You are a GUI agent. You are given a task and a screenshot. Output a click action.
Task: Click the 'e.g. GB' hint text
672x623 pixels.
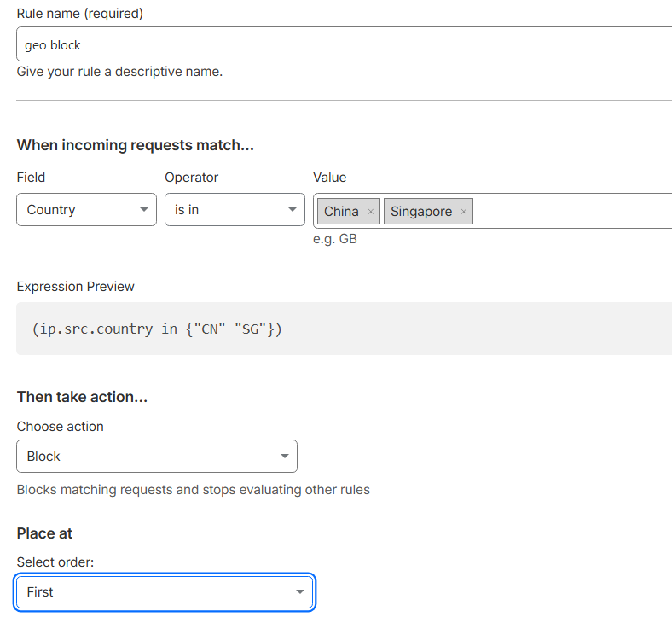pyautogui.click(x=334, y=239)
